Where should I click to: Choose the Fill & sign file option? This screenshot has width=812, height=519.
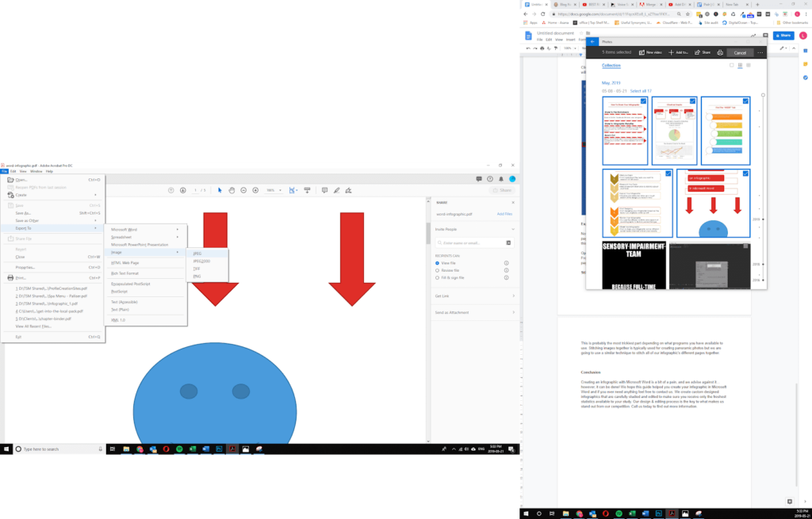coord(452,277)
